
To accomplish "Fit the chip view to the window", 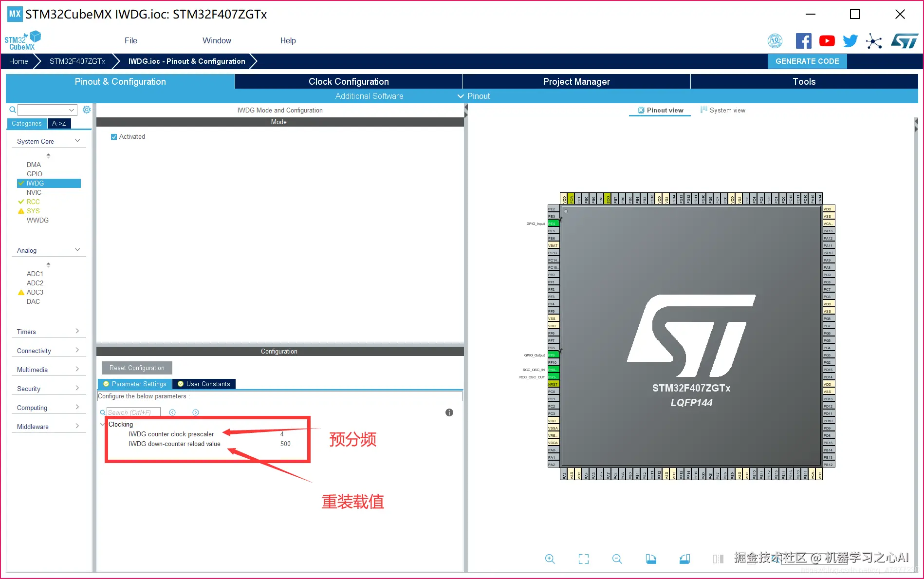I will 584,559.
